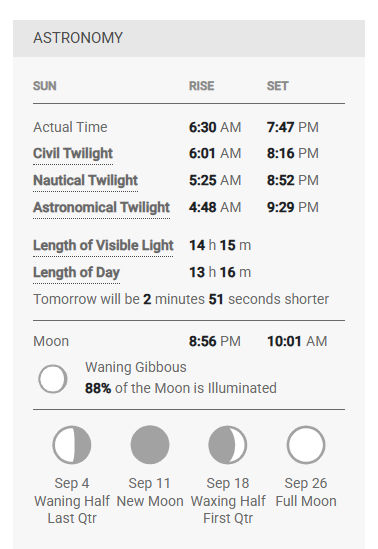Click the SUN column heading

(44, 86)
